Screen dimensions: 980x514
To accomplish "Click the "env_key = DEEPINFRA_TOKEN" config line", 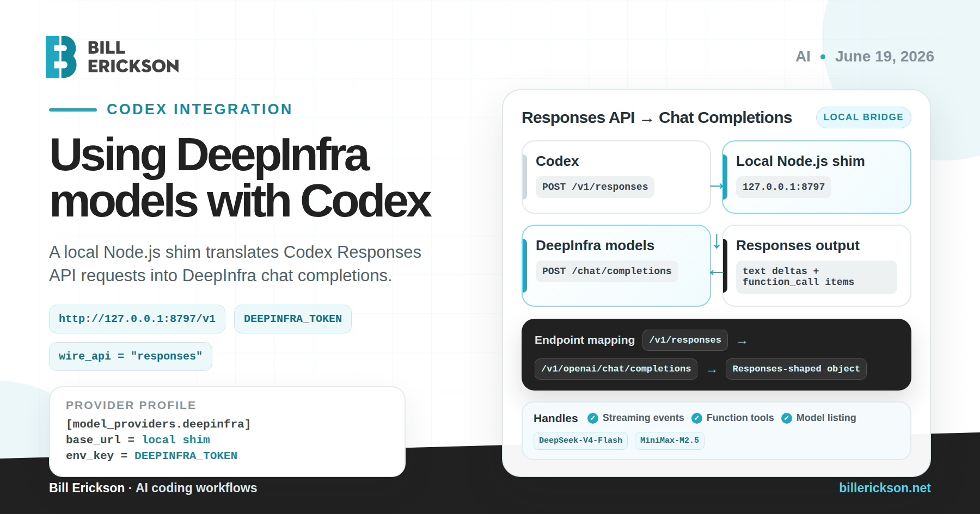I will (x=152, y=455).
